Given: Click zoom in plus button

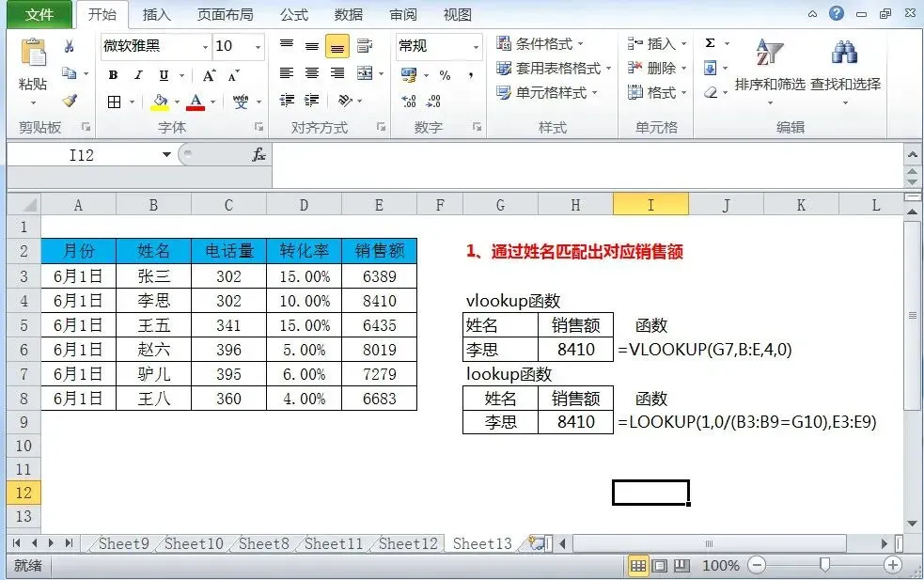Looking at the screenshot, I should tap(893, 565).
